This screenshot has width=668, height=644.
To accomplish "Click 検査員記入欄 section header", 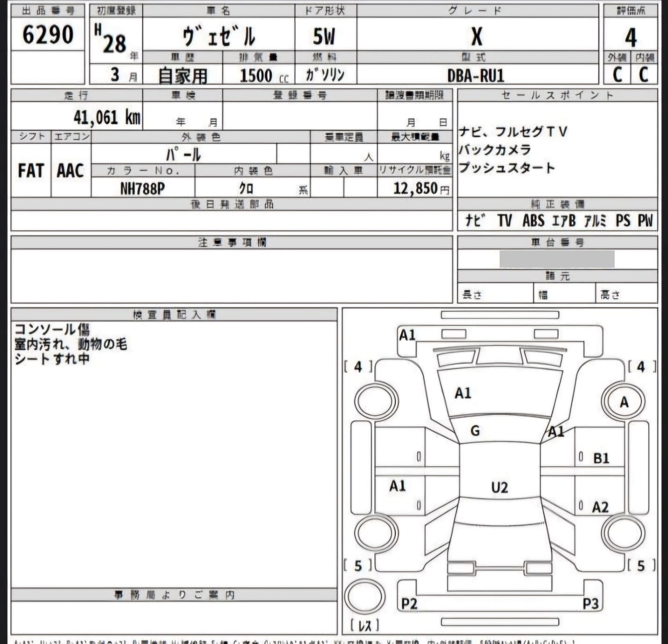I will tap(174, 315).
